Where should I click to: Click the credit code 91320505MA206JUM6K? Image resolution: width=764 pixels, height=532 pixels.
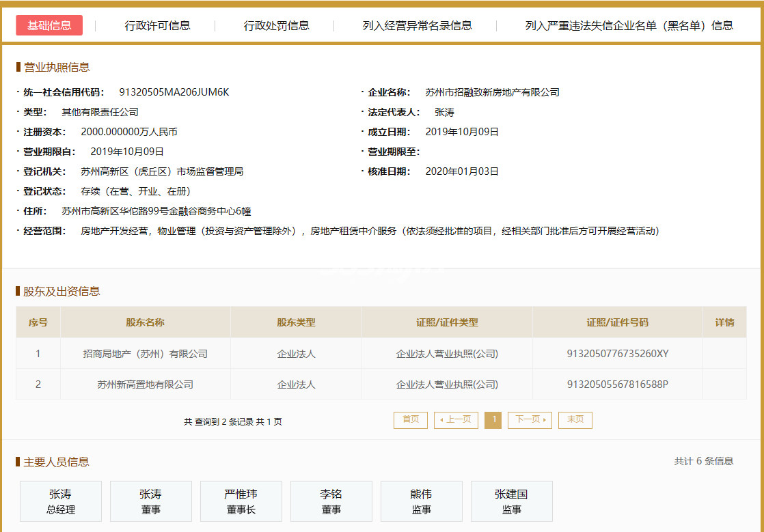pos(174,92)
